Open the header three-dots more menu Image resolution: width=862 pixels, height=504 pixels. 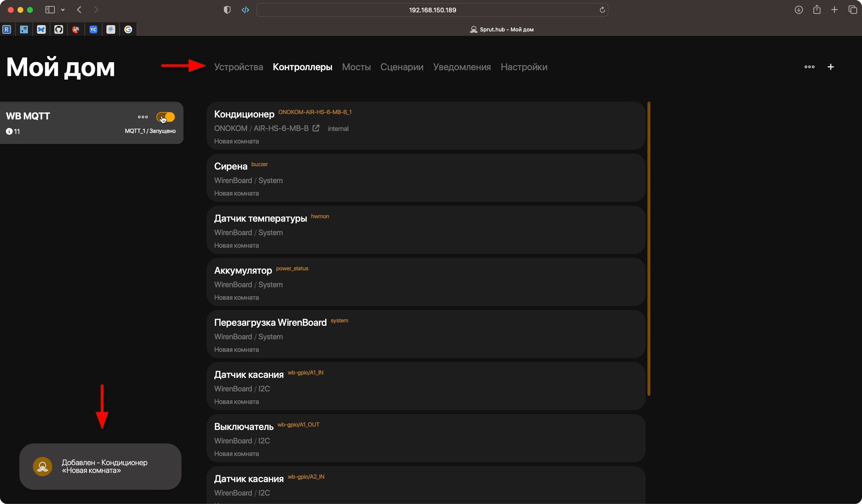[809, 67]
